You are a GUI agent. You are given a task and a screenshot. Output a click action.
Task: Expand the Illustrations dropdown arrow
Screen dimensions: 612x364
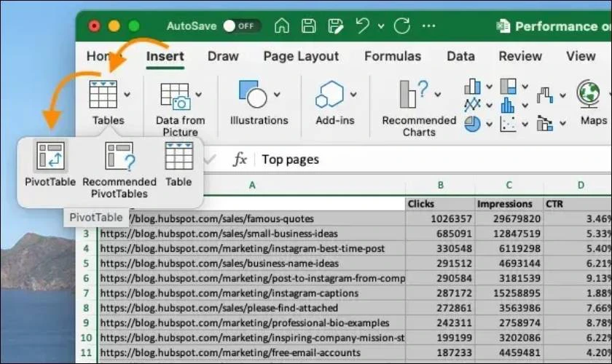(x=277, y=95)
